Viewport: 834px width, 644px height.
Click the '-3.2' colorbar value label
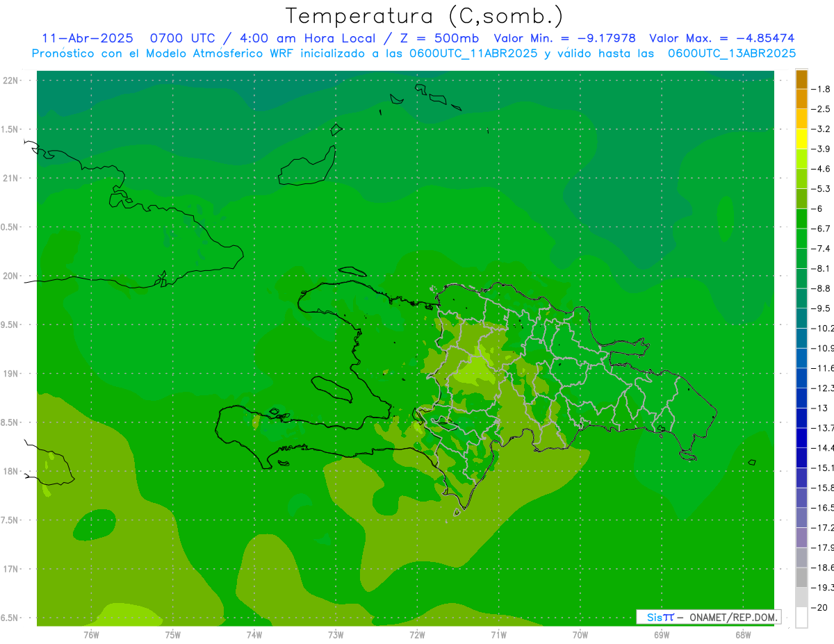point(821,129)
